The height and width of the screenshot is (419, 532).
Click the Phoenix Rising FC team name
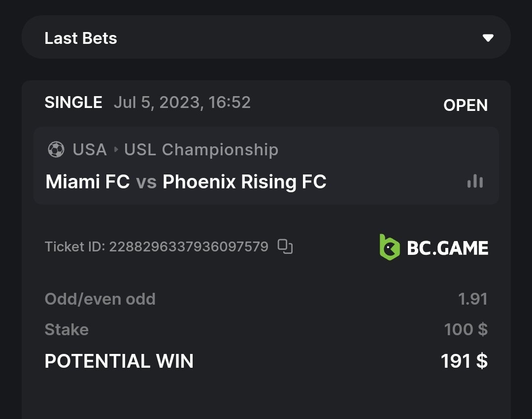(x=244, y=182)
